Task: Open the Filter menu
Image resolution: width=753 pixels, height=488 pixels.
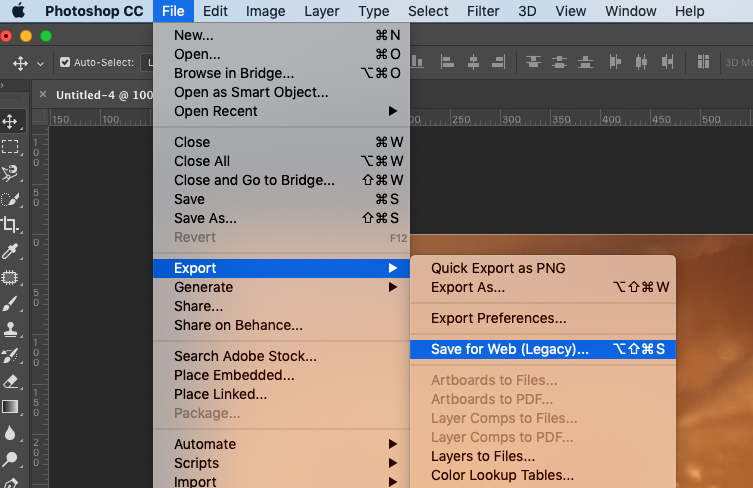Action: point(483,11)
